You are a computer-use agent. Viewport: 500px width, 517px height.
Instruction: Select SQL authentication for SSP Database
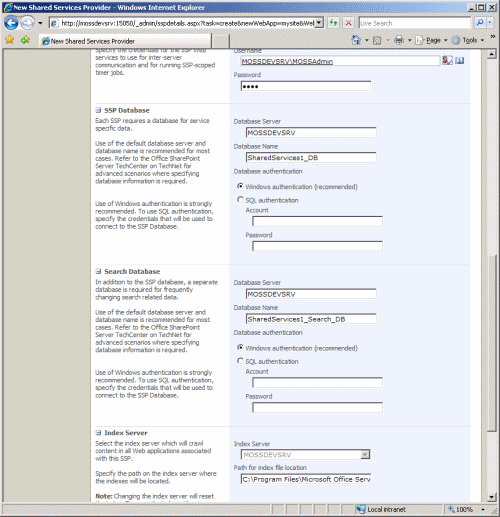click(x=240, y=199)
